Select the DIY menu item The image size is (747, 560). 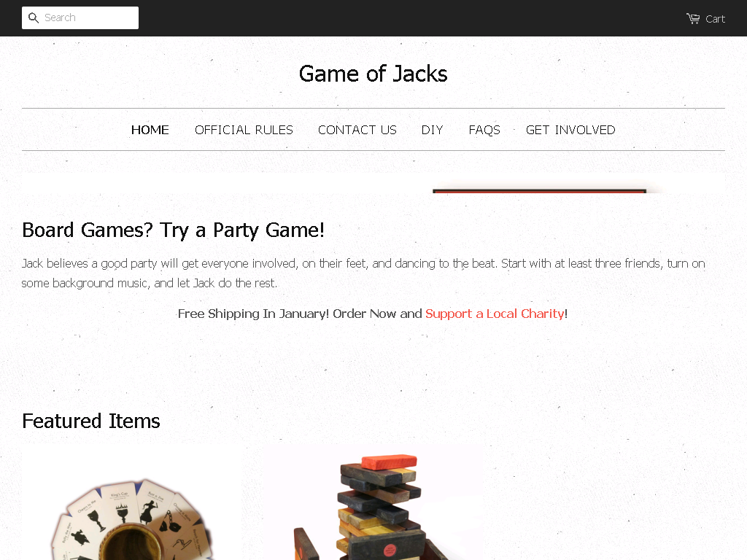coord(432,130)
